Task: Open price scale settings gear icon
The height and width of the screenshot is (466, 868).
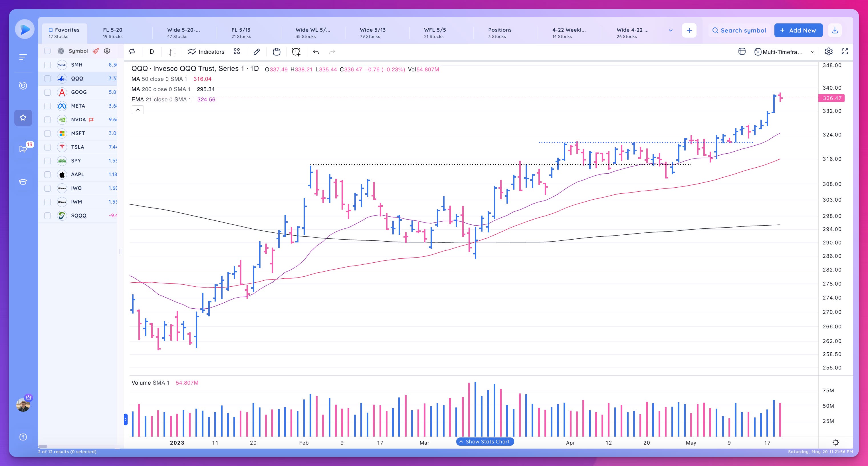Action: [836, 442]
